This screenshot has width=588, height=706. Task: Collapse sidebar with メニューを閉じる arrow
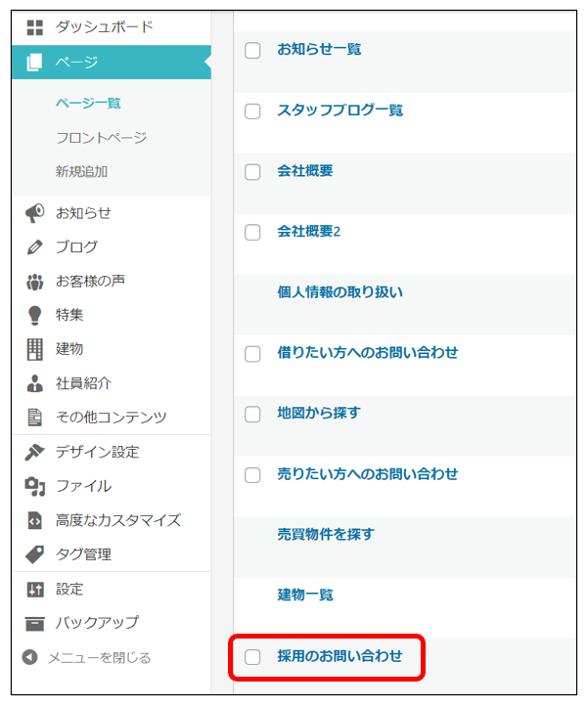tap(30, 658)
